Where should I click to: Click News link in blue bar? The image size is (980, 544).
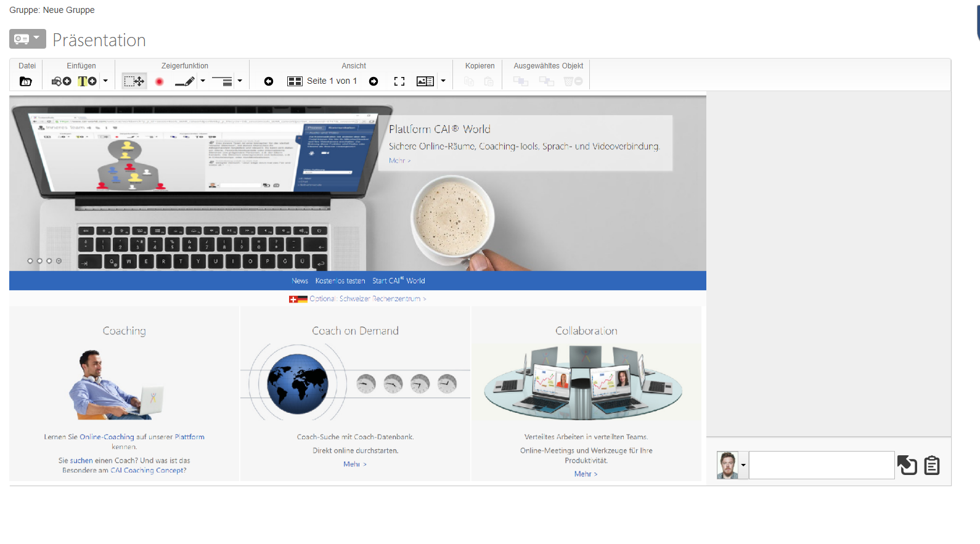(x=300, y=281)
